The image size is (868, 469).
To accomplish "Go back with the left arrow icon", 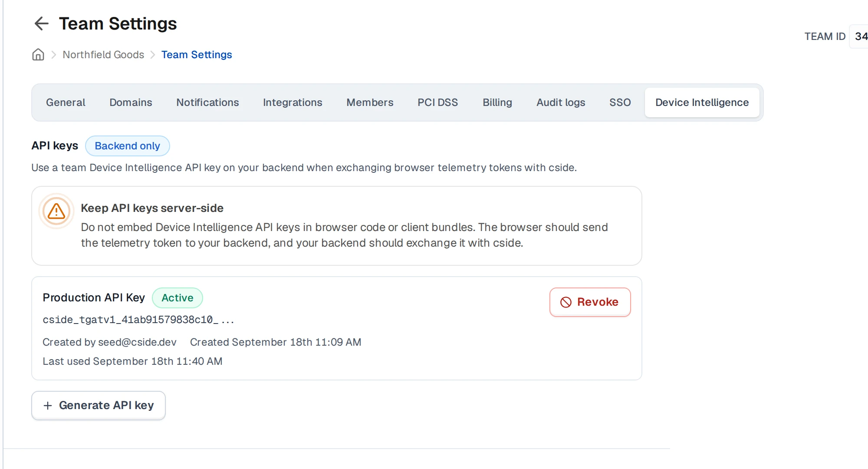I will coord(41,23).
